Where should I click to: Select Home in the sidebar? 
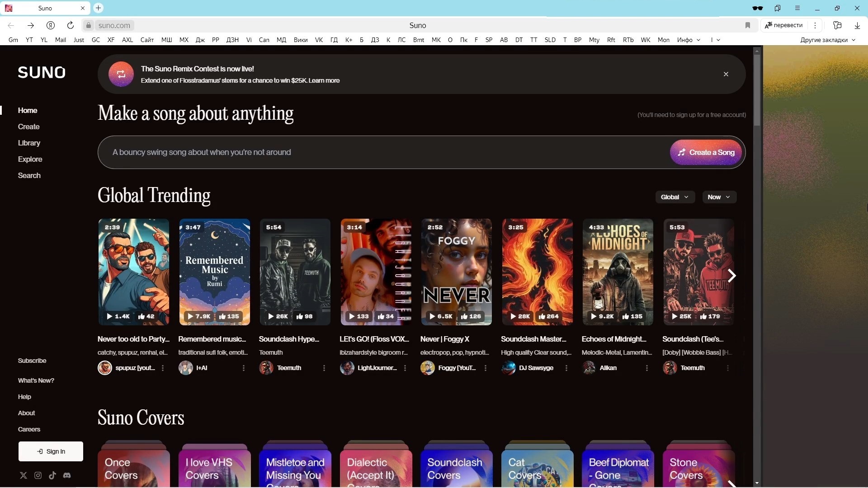click(x=28, y=110)
